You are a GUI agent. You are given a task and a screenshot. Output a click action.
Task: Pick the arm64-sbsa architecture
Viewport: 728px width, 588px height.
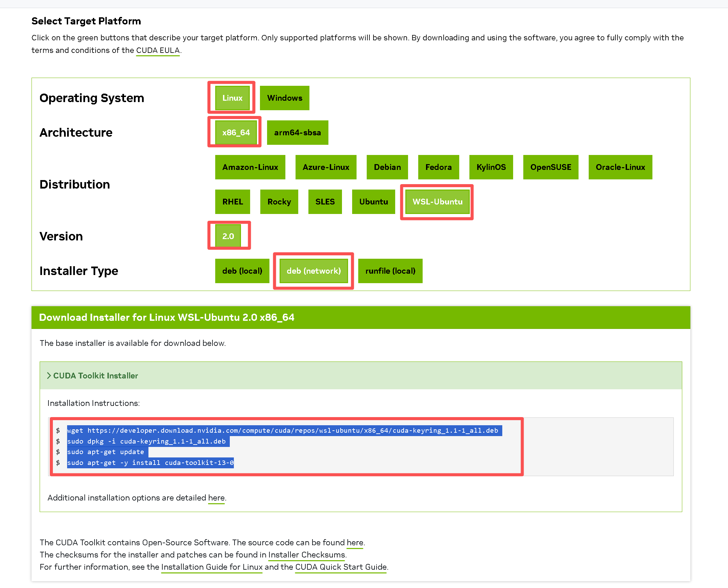tap(297, 133)
